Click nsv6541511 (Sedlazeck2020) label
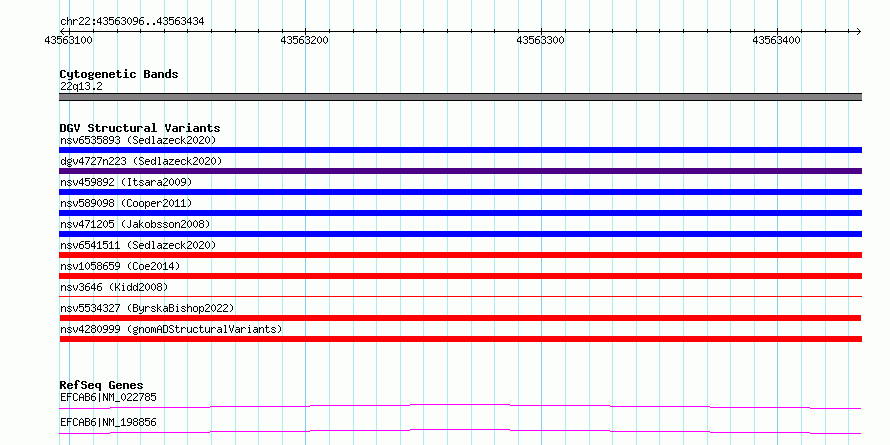Image resolution: width=890 pixels, height=445 pixels. [x=138, y=245]
